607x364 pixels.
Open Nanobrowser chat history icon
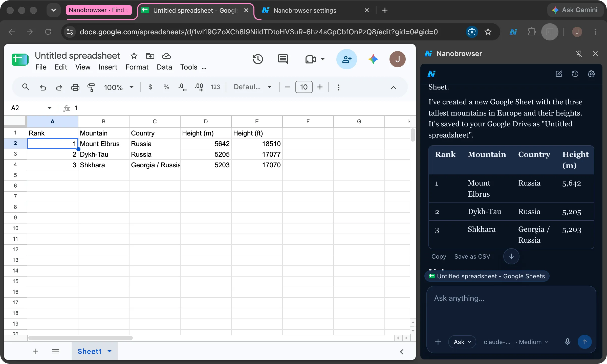[x=575, y=74]
